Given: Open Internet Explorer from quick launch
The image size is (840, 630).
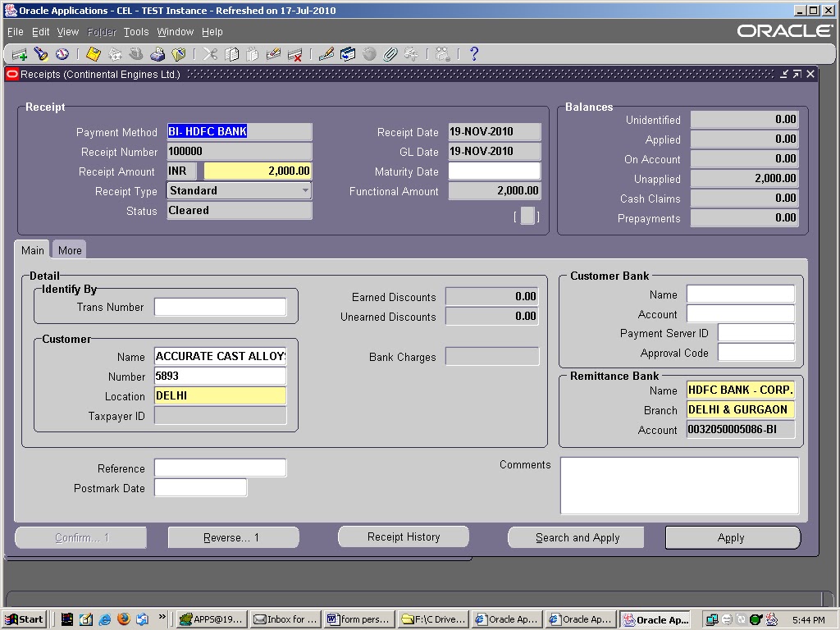Looking at the screenshot, I should point(105,619).
